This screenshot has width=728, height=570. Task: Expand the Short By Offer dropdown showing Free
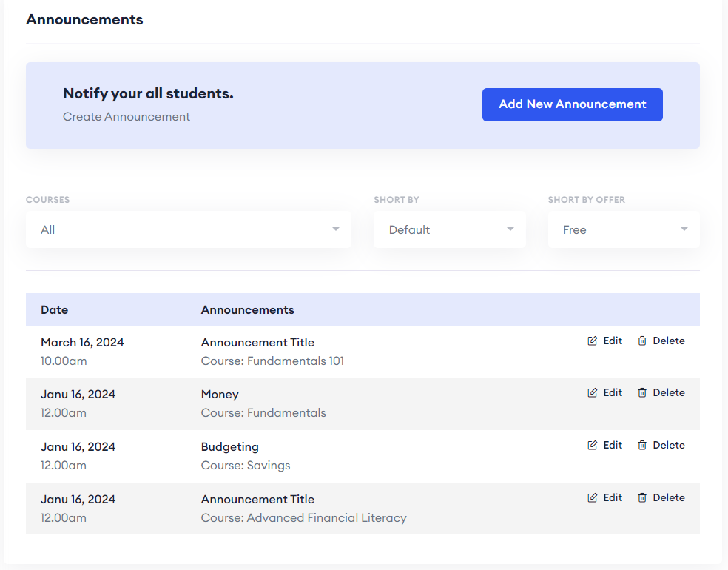tap(624, 229)
